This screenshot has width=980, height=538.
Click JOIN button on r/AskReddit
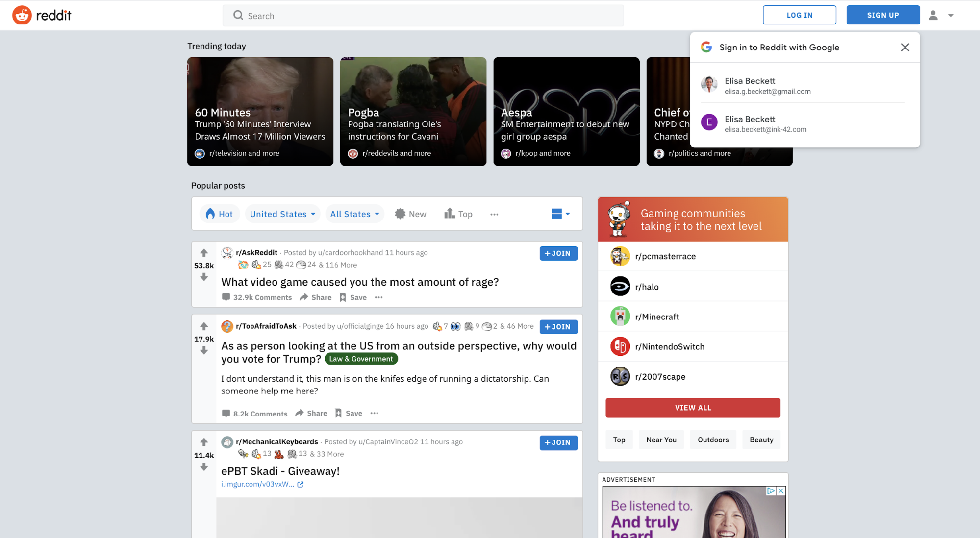[x=558, y=252]
